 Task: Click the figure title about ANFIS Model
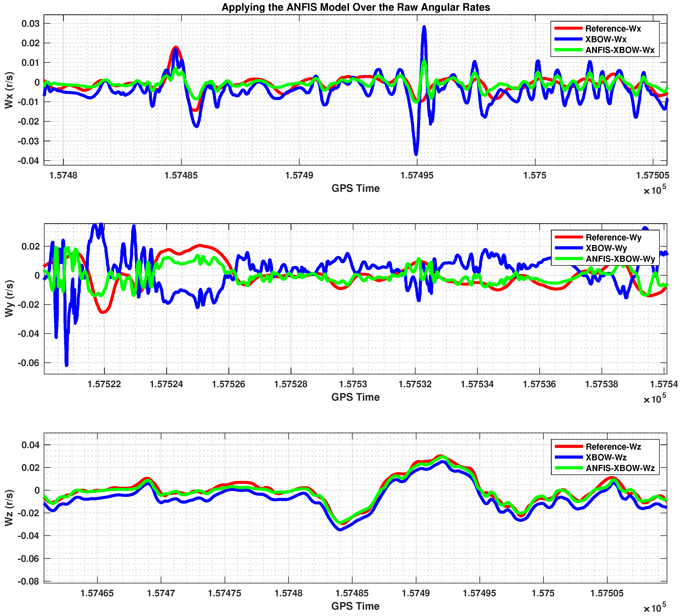(x=355, y=7)
